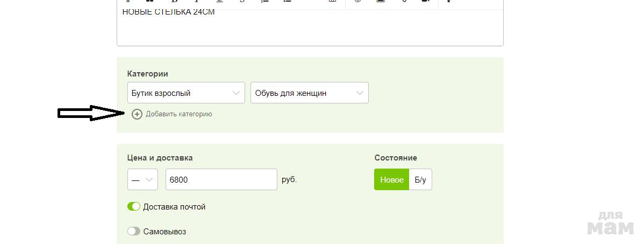
Task: Enable the Самовывоз switch
Action: pos(134,232)
